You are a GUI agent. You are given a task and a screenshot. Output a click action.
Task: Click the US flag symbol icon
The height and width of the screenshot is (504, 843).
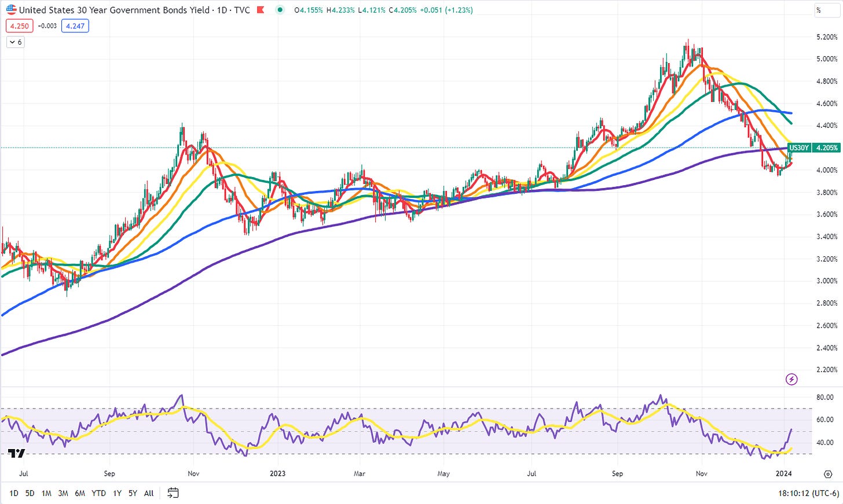point(11,9)
